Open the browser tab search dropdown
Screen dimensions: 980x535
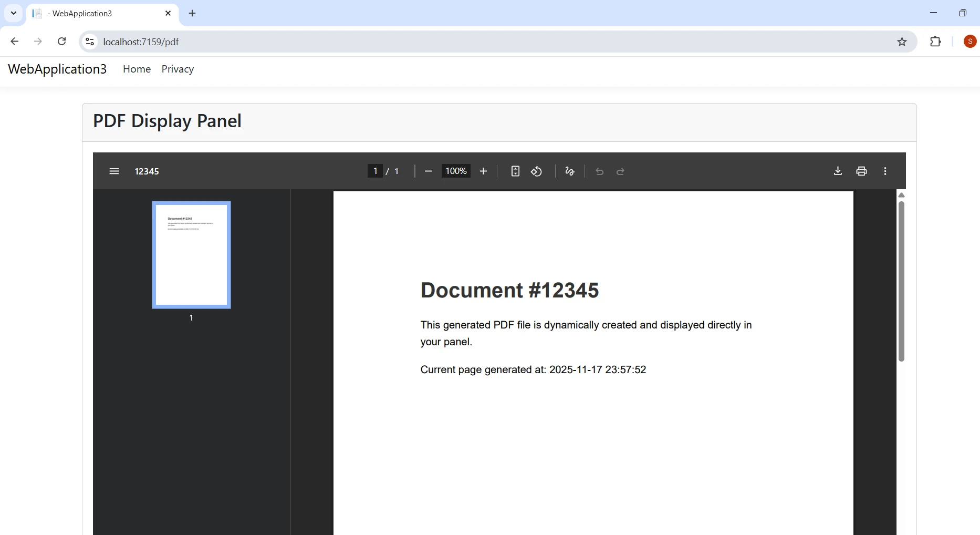pos(13,13)
